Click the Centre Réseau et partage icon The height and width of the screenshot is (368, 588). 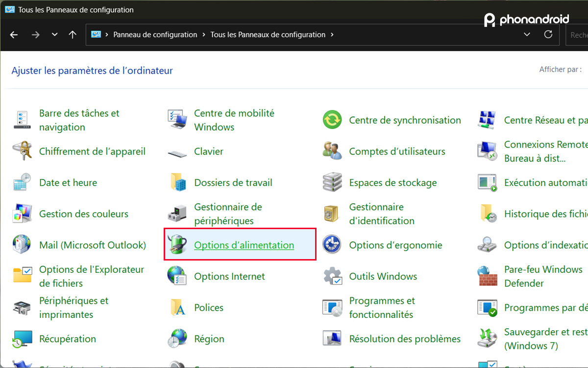(487, 120)
